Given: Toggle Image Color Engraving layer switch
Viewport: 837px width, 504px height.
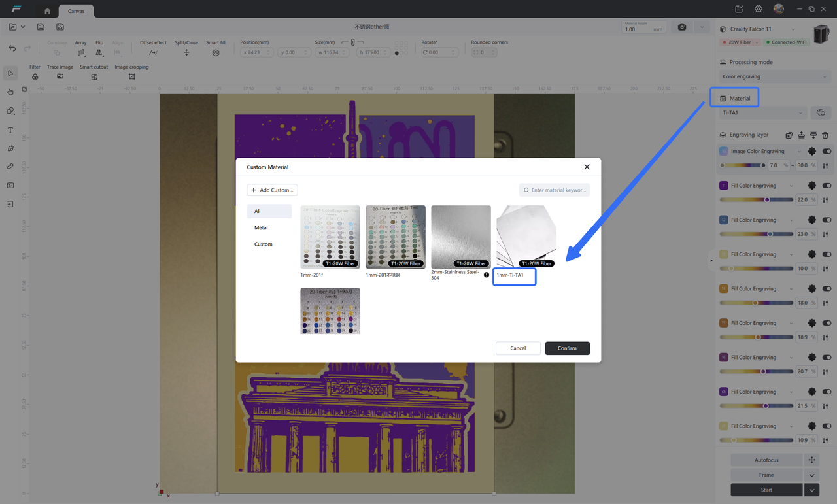Looking at the screenshot, I should (827, 152).
